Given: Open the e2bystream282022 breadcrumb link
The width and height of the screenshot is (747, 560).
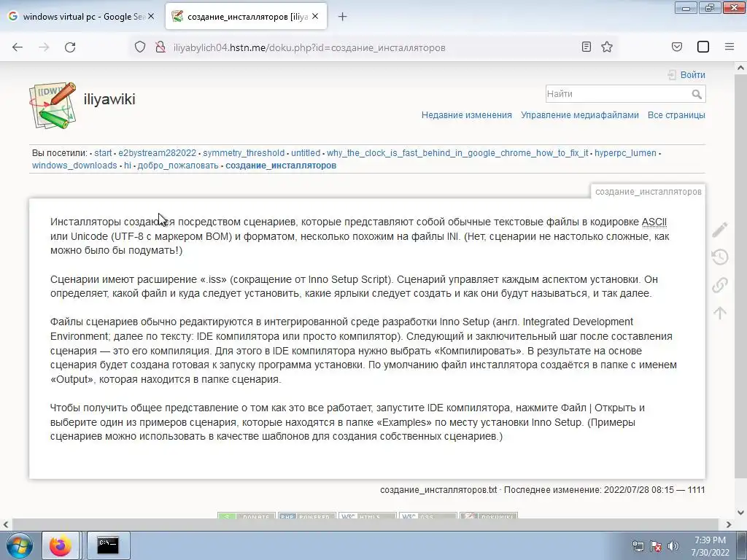Looking at the screenshot, I should pos(158,153).
